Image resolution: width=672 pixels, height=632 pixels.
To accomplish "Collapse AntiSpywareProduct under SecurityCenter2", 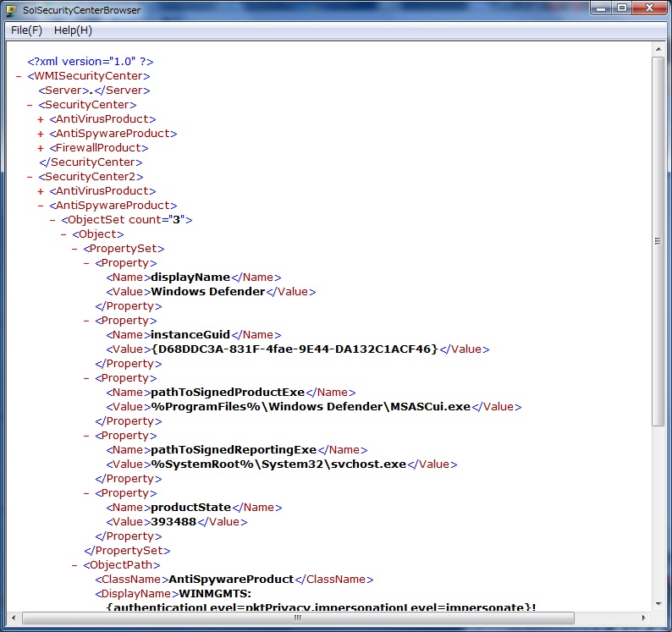I will pyautogui.click(x=41, y=206).
